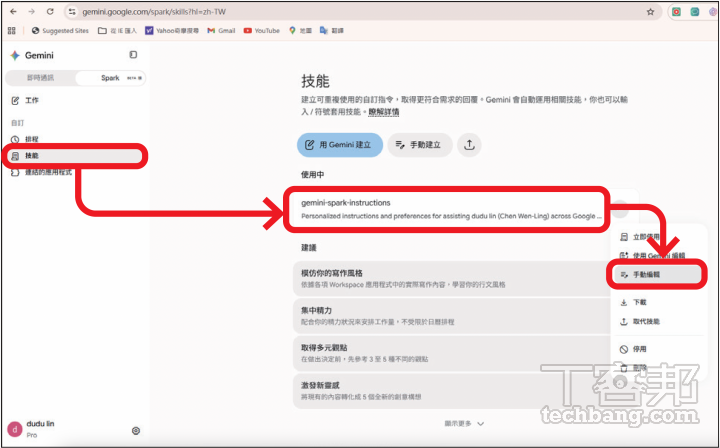This screenshot has height=448, width=720.
Task: Switch to the 即時通訊 tab
Action: [40, 78]
